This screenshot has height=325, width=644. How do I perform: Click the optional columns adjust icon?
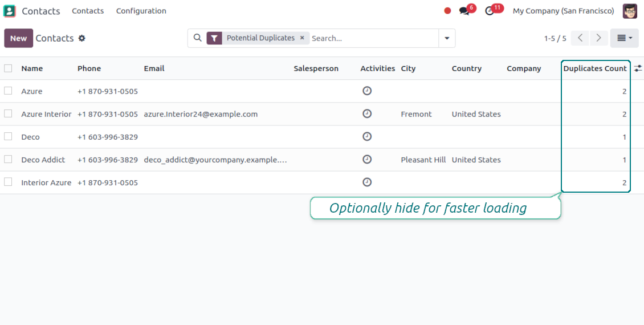(638, 68)
